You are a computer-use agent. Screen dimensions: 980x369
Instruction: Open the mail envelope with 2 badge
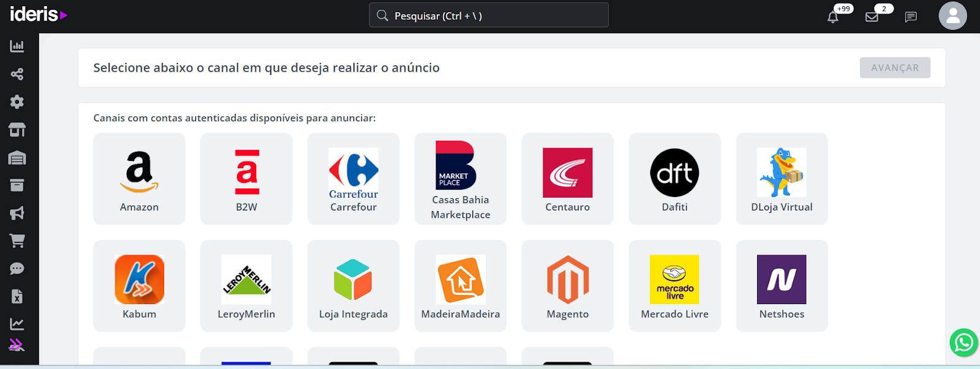[872, 17]
